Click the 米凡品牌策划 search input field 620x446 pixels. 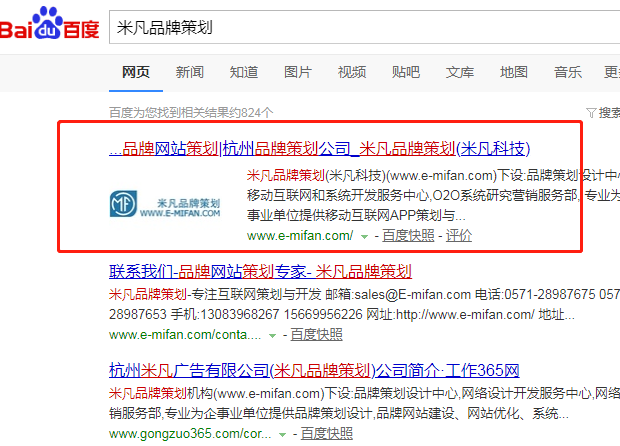pyautogui.click(x=365, y=27)
